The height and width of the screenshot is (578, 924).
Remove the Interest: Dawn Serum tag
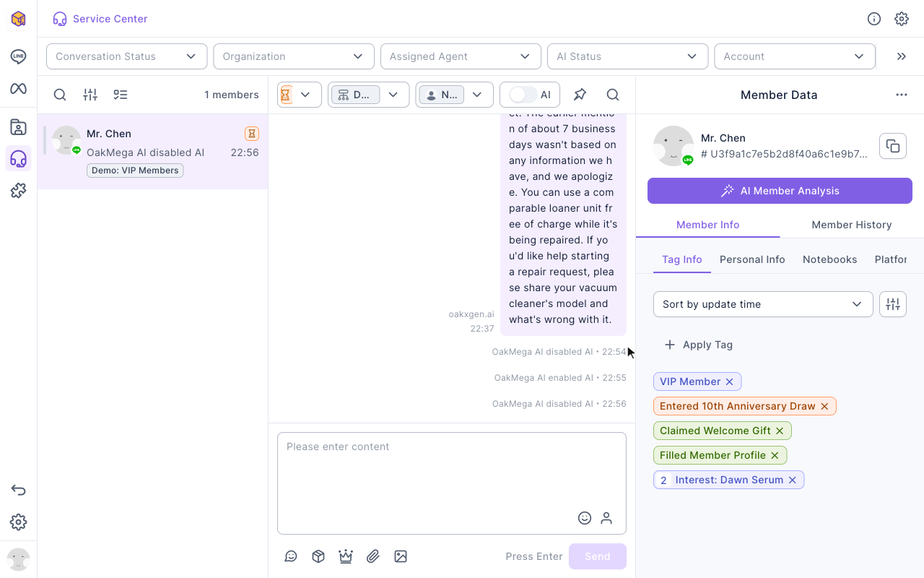coord(792,480)
